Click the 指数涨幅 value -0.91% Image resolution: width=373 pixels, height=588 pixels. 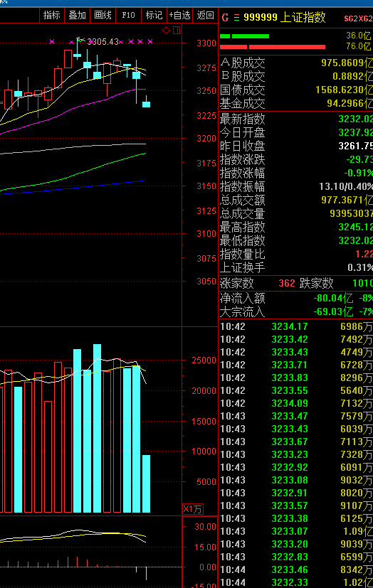click(358, 173)
